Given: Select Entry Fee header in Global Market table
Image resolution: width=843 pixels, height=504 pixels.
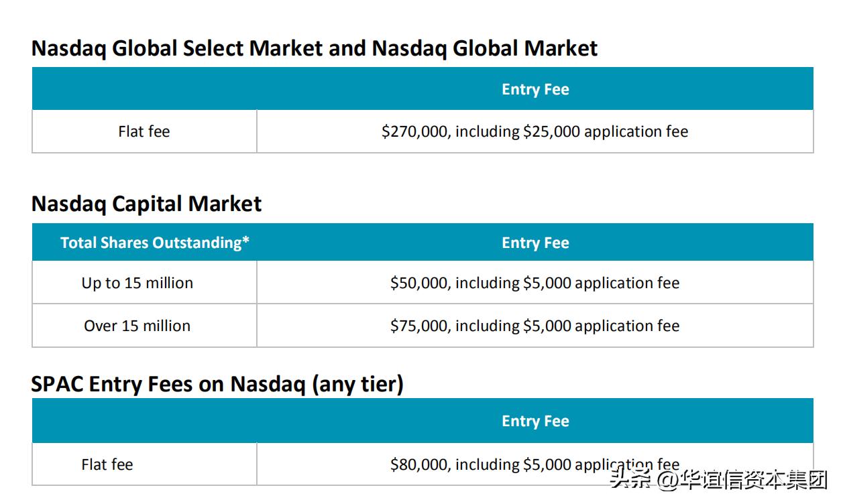Looking at the screenshot, I should point(535,89).
